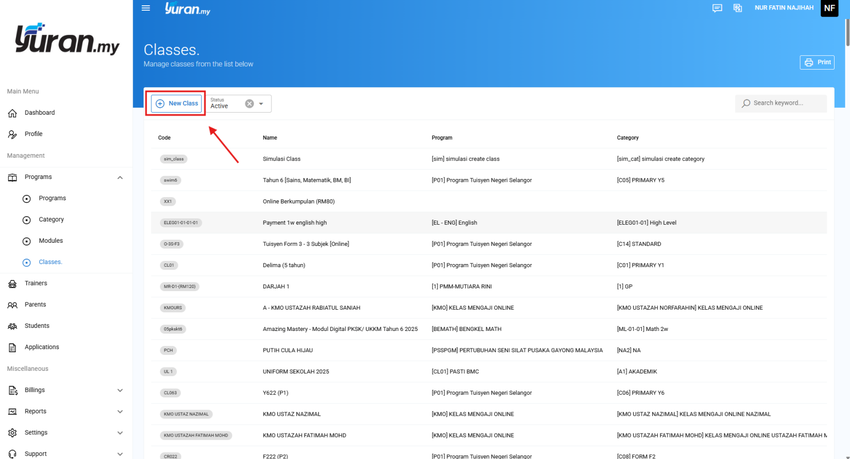Viewport: 850px width, 459px height.
Task: Click the Support headset icon
Action: pos(12,454)
